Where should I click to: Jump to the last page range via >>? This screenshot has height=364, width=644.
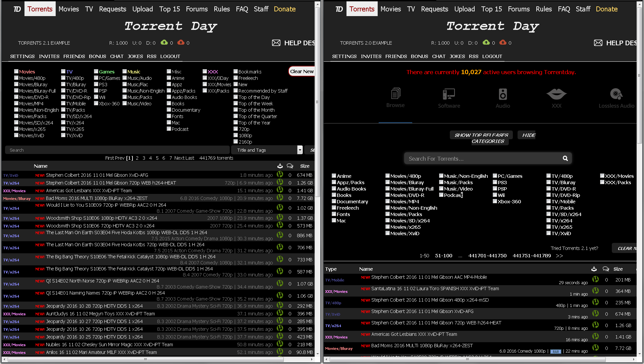(x=559, y=256)
